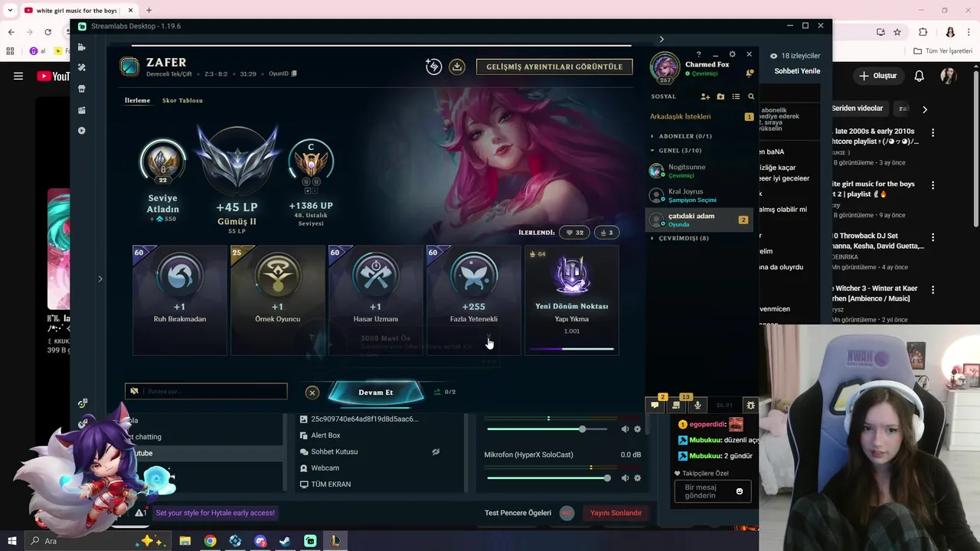Open Microphone source settings gear in mixer
Image resolution: width=980 pixels, height=551 pixels.
click(x=637, y=478)
